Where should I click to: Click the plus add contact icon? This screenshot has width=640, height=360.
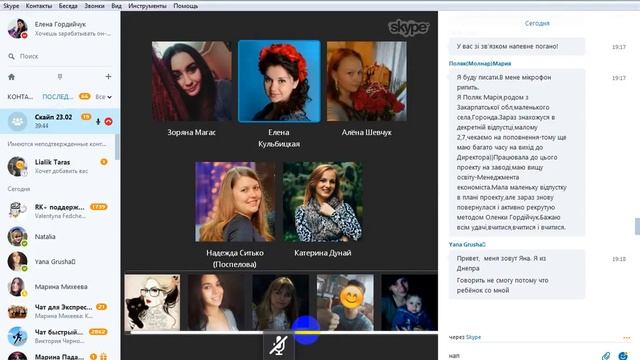[108, 76]
